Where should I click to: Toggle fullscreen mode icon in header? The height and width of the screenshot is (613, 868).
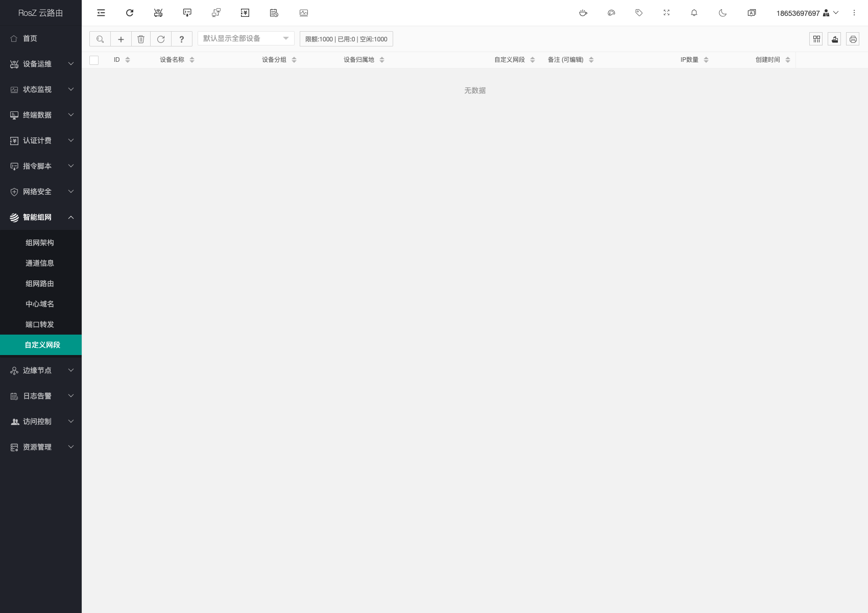tap(666, 13)
